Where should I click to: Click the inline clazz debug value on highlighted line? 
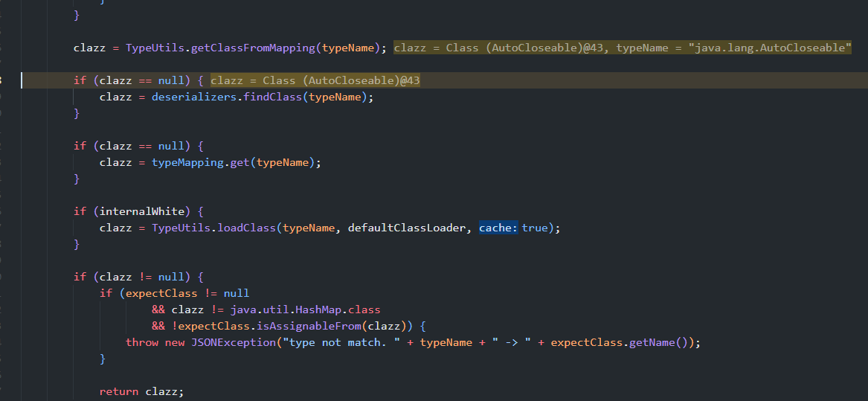tap(315, 80)
